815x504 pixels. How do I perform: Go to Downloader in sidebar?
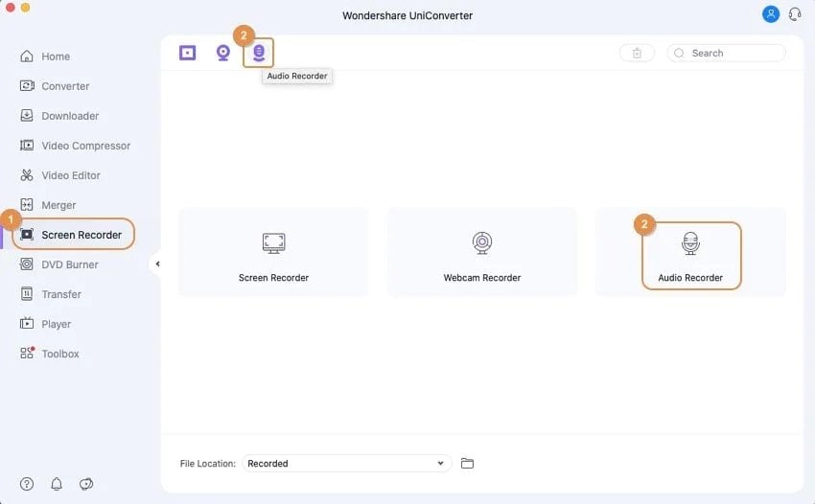59,115
